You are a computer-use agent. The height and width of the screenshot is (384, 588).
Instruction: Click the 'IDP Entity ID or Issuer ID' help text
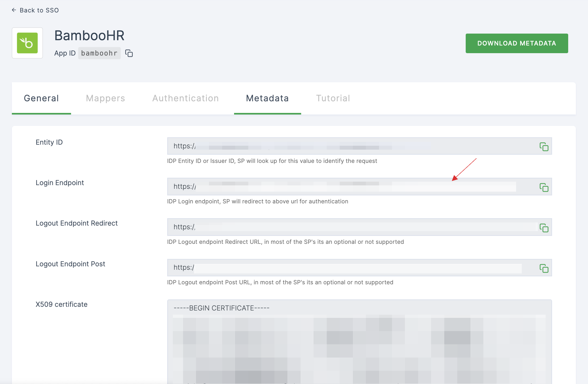pos(272,161)
